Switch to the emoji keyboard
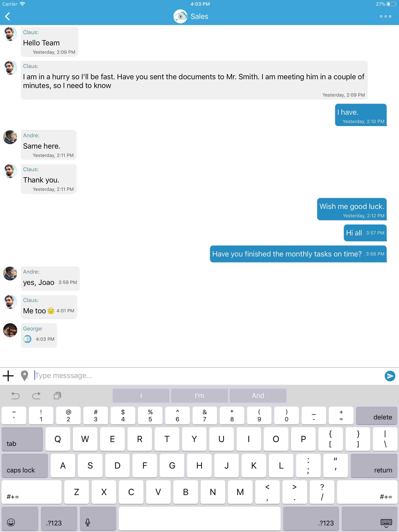Image resolution: width=399 pixels, height=532 pixels. [x=20, y=519]
